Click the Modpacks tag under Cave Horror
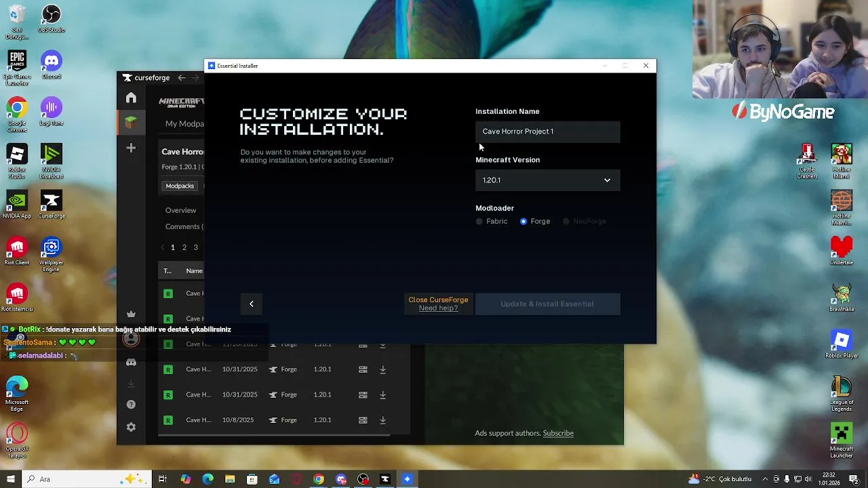The width and height of the screenshot is (868, 488). point(180,186)
